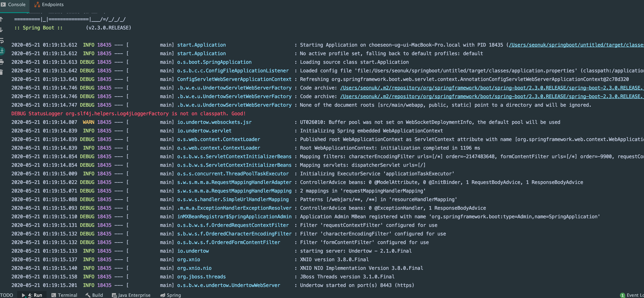Open the target/classes path link in first log line
This screenshot has height=298, width=644.
pos(575,45)
